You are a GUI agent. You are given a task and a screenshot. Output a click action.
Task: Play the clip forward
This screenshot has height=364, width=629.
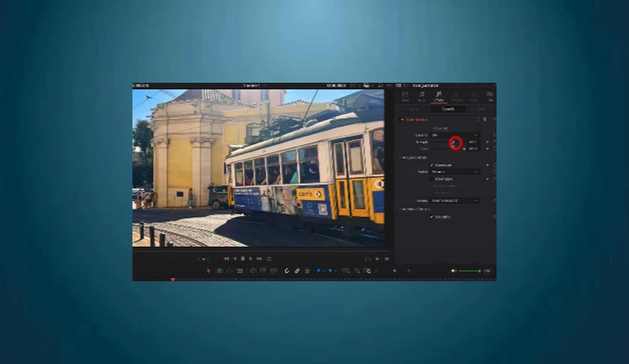pyautogui.click(x=251, y=259)
